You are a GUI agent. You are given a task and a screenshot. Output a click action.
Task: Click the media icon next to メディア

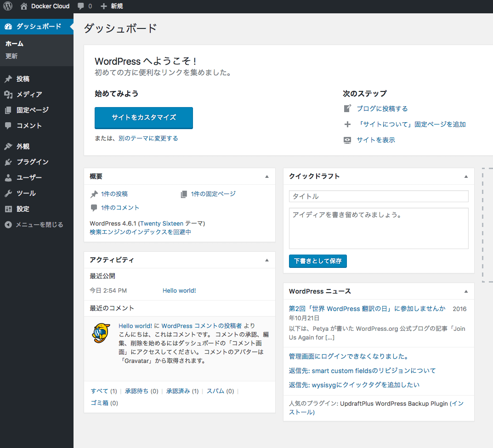tap(8, 94)
